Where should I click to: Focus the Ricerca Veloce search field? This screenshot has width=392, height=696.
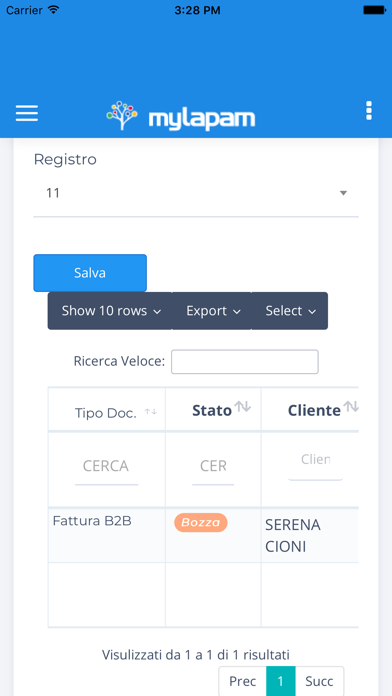[x=245, y=362]
